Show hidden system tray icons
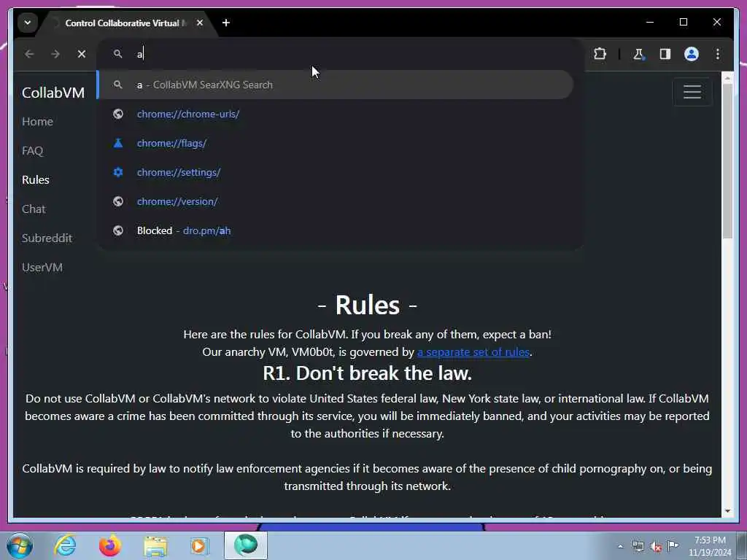This screenshot has width=747, height=560. pyautogui.click(x=620, y=546)
